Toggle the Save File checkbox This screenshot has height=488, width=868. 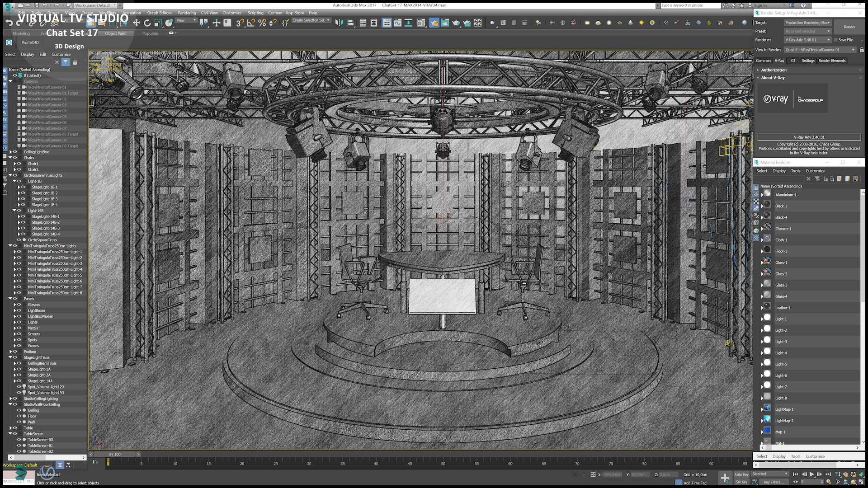[x=836, y=40]
